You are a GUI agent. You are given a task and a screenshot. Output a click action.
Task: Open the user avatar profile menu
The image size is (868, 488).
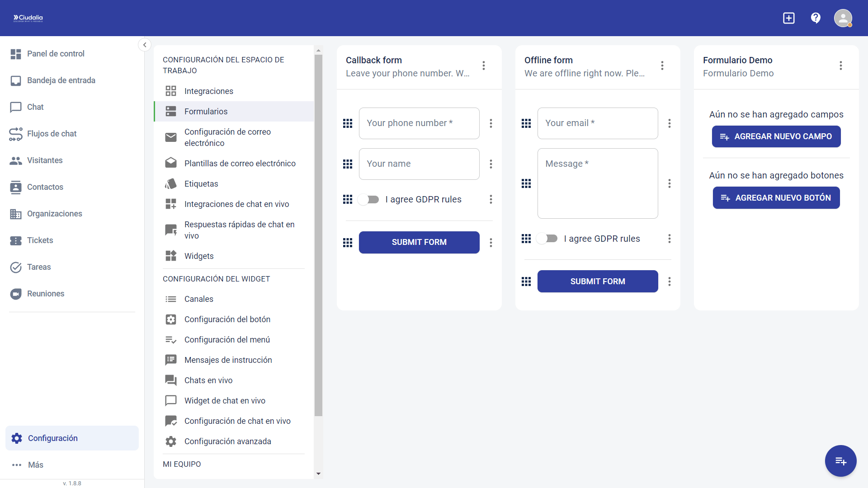[843, 18]
